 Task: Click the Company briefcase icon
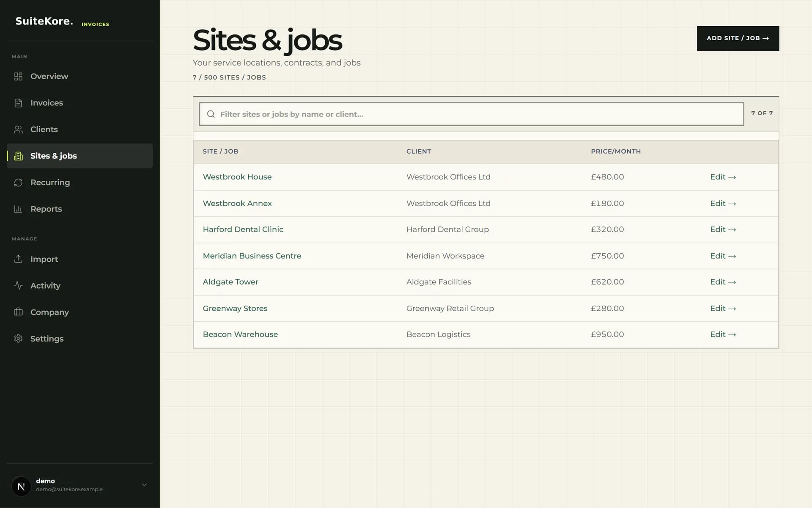pyautogui.click(x=18, y=312)
